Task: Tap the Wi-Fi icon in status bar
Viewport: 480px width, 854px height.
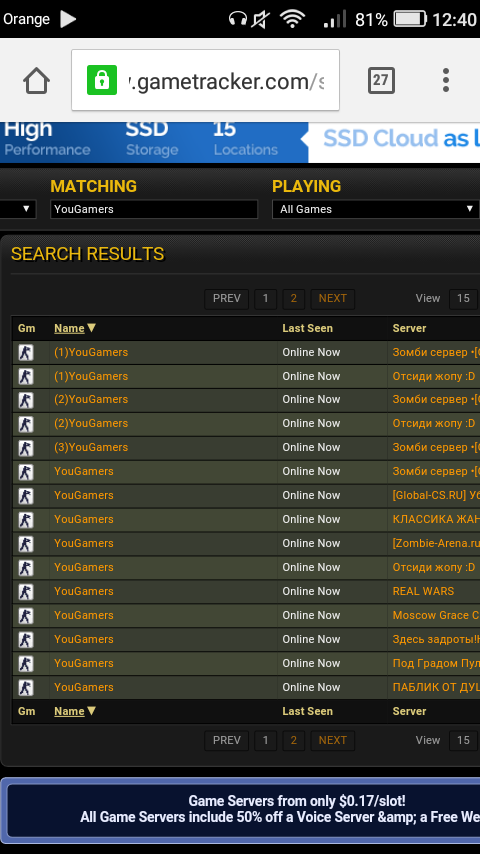Action: (x=293, y=20)
